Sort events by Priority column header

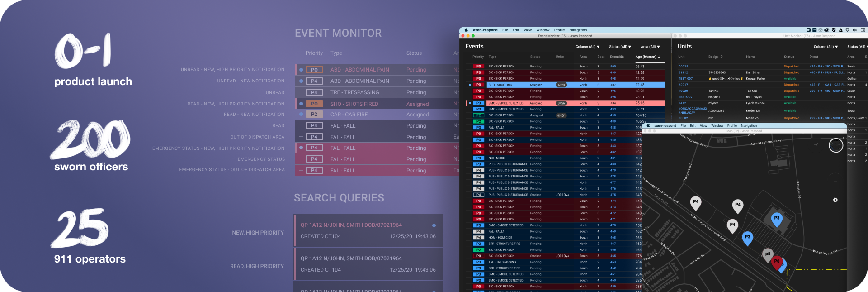pyautogui.click(x=478, y=57)
